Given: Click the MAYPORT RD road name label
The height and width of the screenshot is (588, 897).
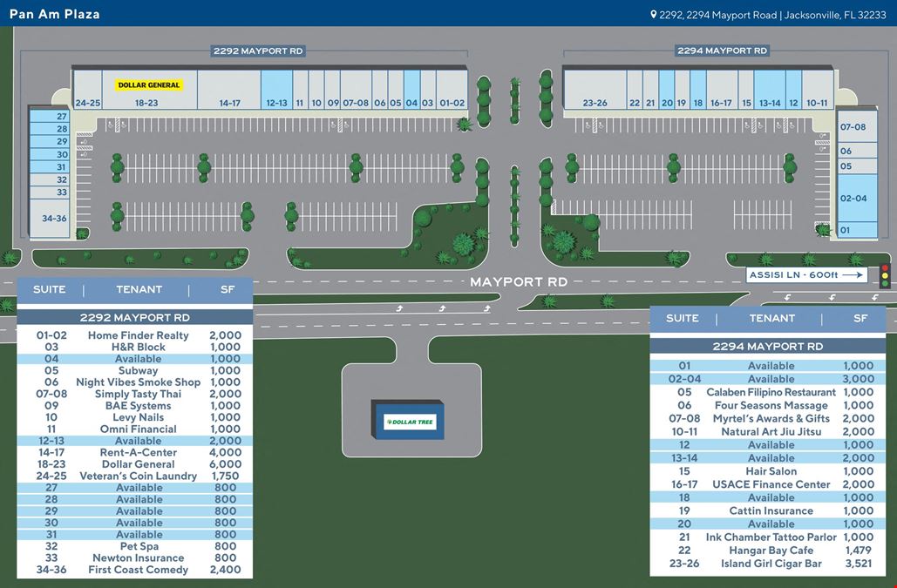Looking at the screenshot, I should pos(519,281).
